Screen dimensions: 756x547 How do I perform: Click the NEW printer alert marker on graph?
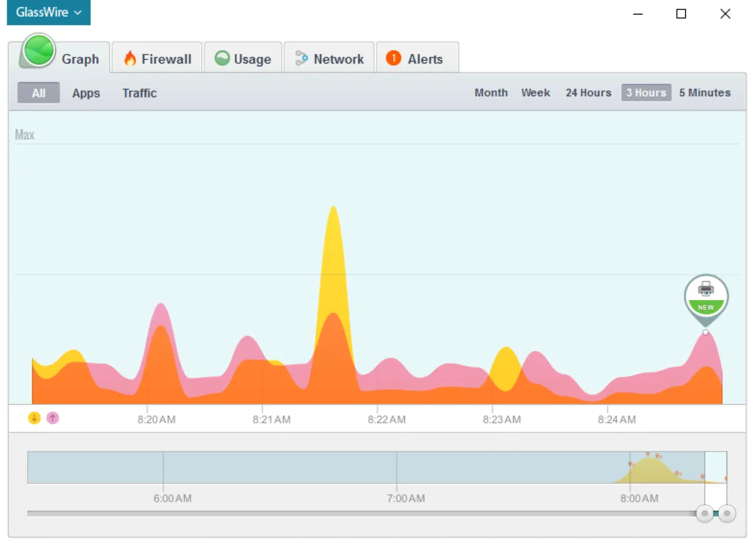point(706,296)
